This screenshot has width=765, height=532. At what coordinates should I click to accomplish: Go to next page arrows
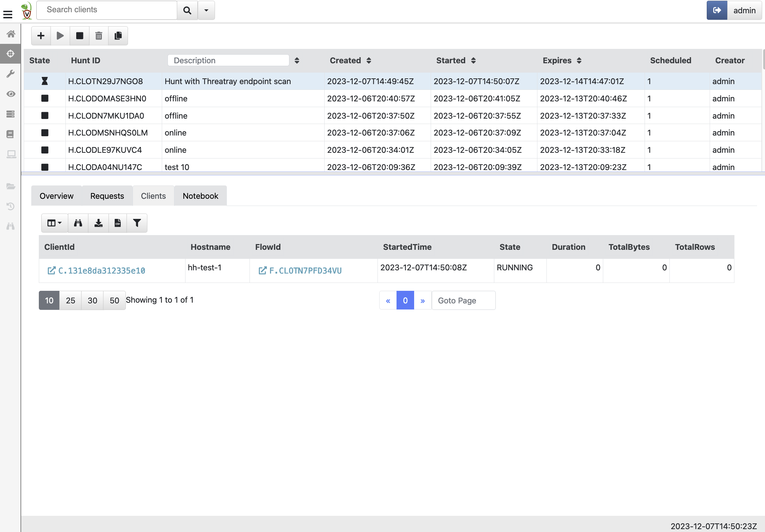coord(423,301)
